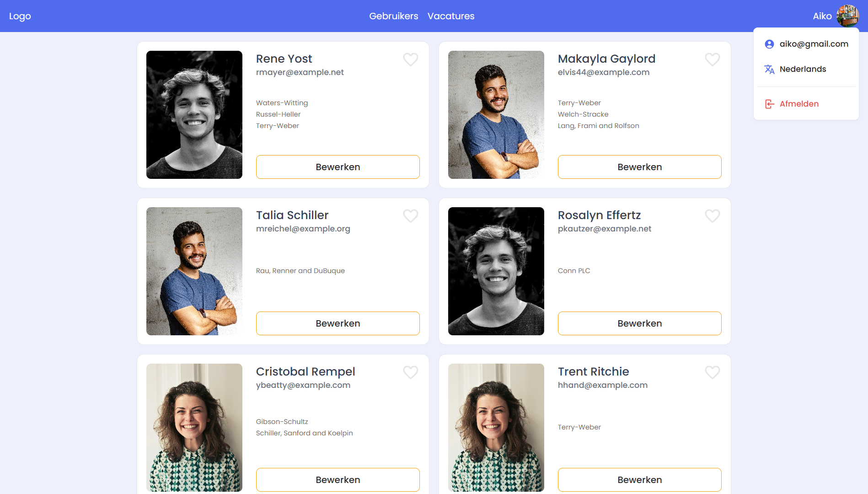Click Bewerken for Rene Yost

pyautogui.click(x=338, y=167)
